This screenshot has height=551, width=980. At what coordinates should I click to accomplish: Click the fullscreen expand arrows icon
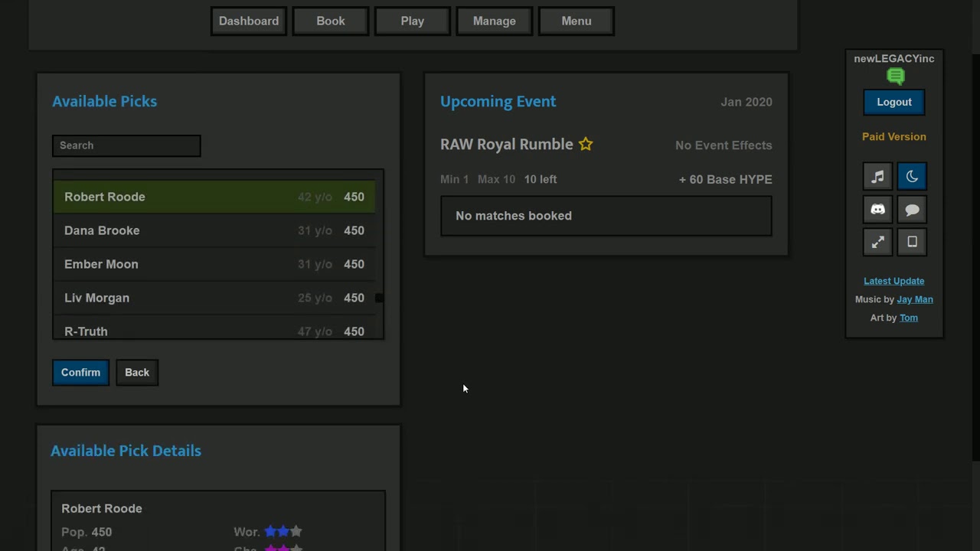click(877, 242)
